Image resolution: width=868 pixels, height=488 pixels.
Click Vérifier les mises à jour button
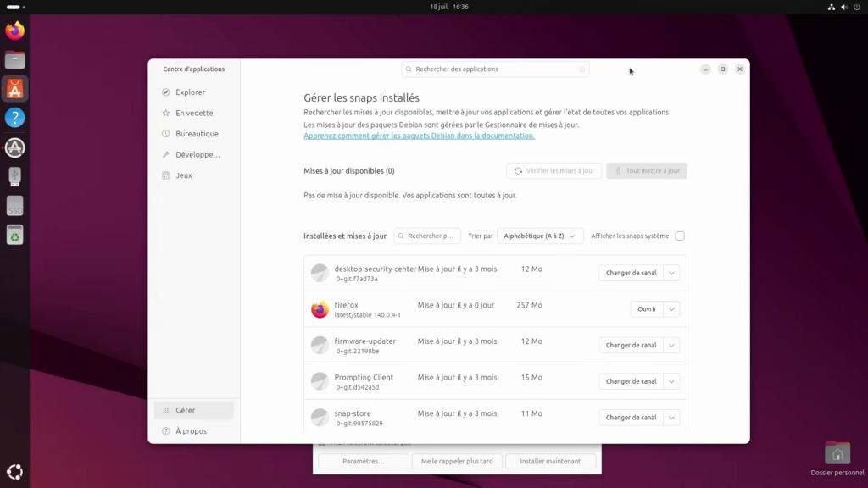click(554, 171)
